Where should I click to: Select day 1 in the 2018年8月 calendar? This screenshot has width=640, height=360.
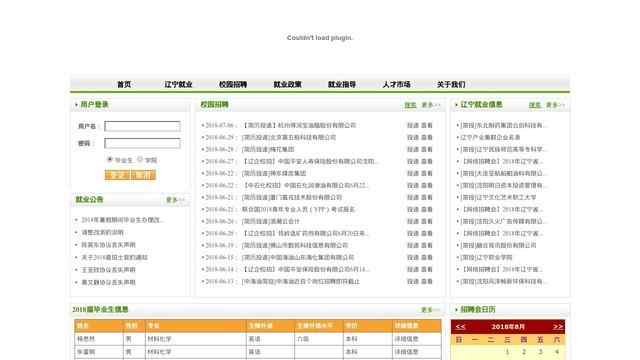507,352
